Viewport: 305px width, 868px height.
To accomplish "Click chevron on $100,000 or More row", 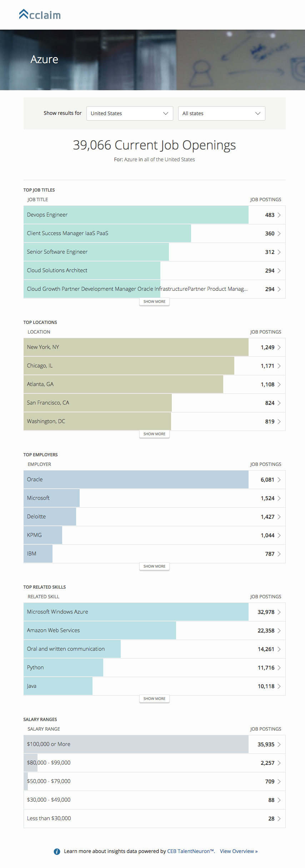I will (279, 745).
